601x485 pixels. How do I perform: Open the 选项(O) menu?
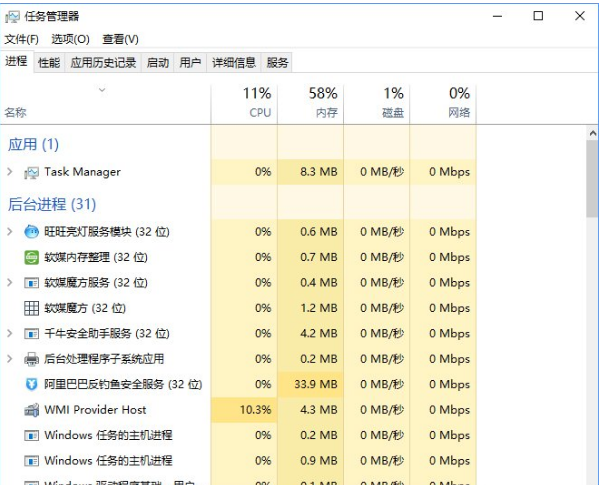coord(70,39)
